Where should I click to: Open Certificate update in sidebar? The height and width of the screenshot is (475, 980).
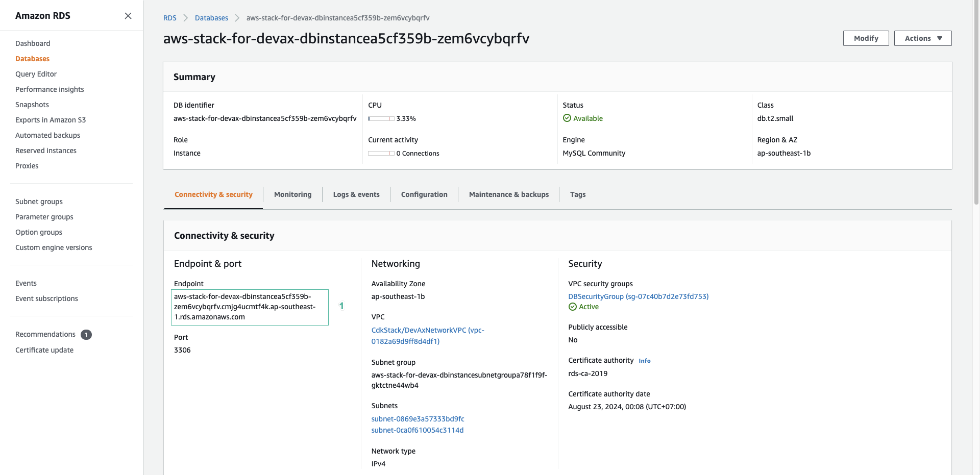click(44, 350)
